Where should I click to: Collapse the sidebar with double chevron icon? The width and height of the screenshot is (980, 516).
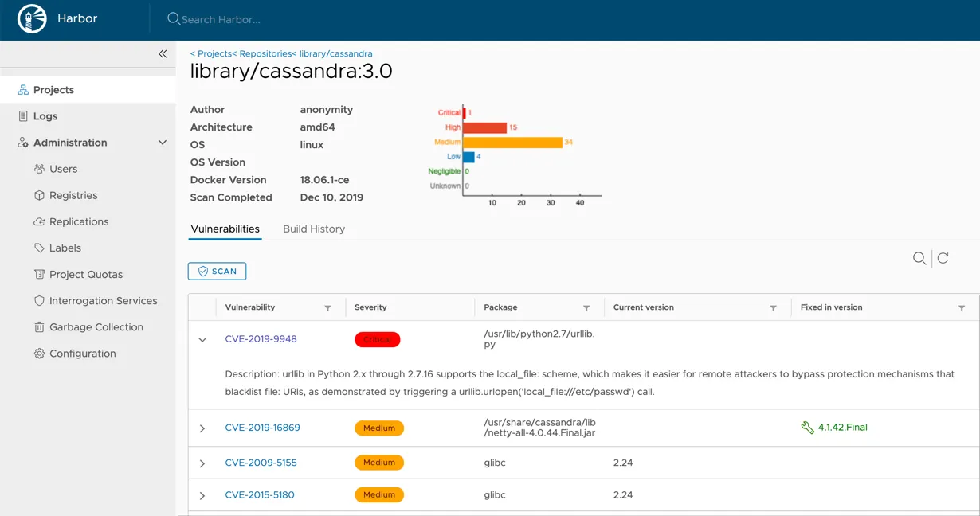coord(163,54)
